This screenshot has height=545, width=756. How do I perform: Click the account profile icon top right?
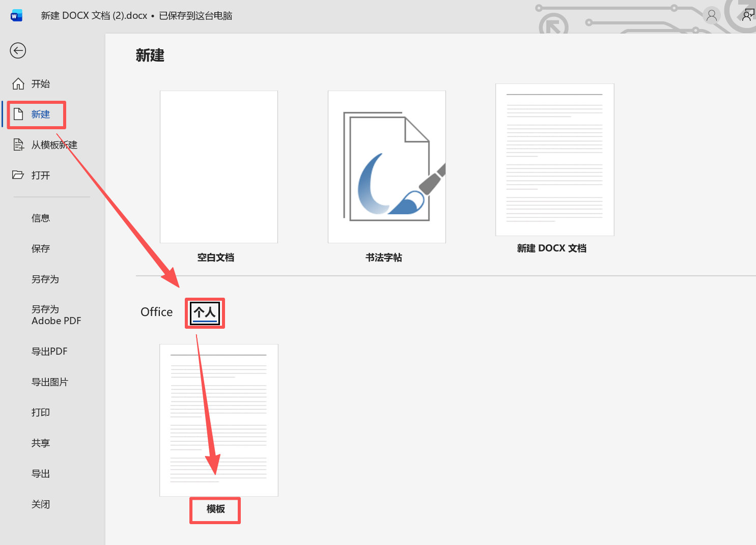711,15
